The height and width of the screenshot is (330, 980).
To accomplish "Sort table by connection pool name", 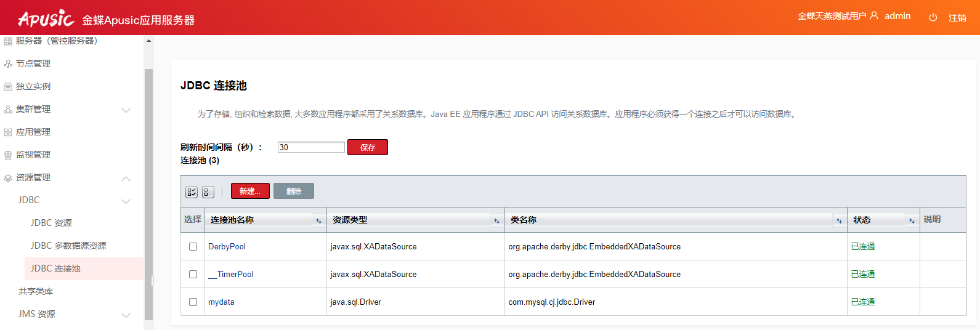I will click(x=318, y=220).
